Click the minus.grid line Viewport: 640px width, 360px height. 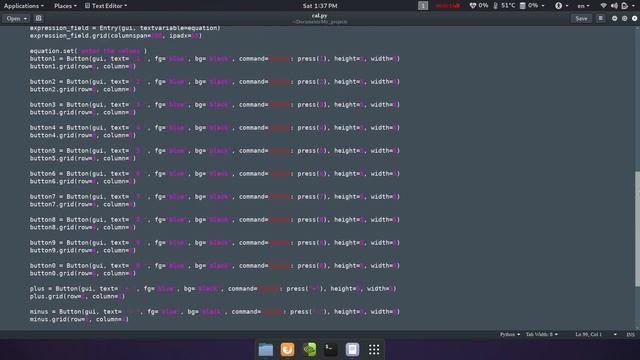[79, 319]
